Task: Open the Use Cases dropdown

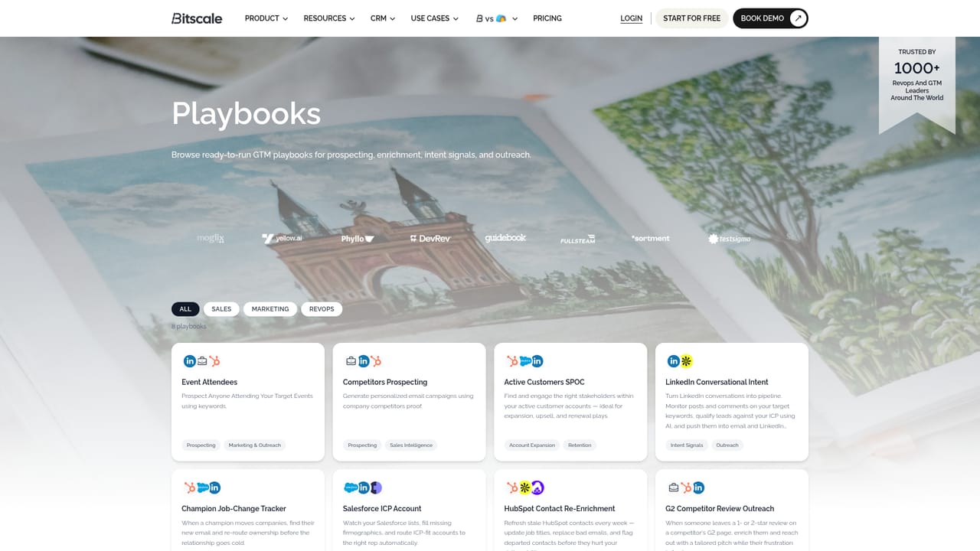Action: (x=435, y=18)
